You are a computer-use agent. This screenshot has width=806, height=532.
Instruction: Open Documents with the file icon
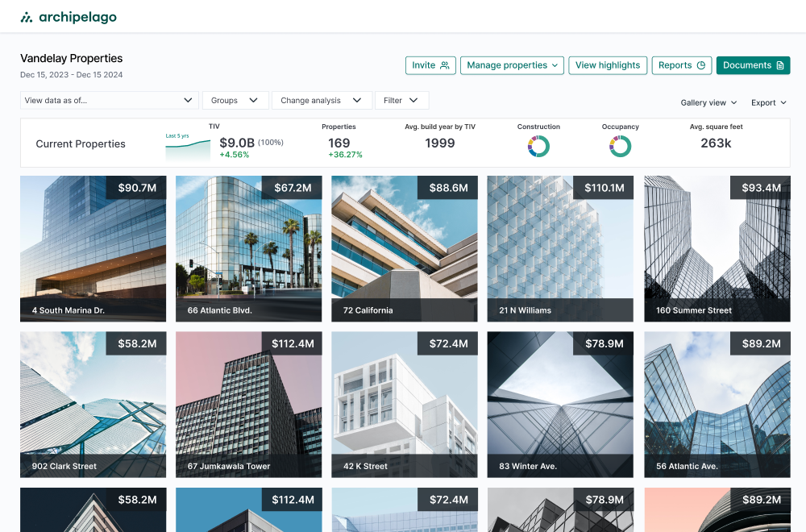click(753, 65)
